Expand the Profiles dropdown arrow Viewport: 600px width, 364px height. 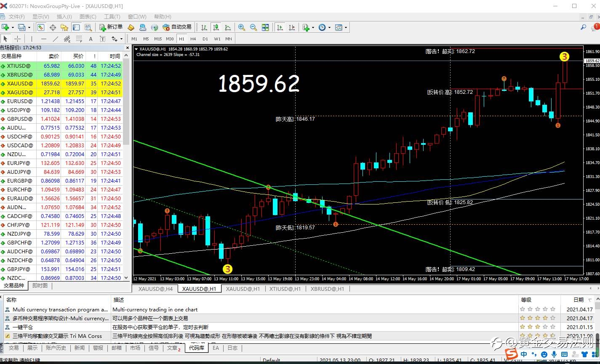pos(29,27)
